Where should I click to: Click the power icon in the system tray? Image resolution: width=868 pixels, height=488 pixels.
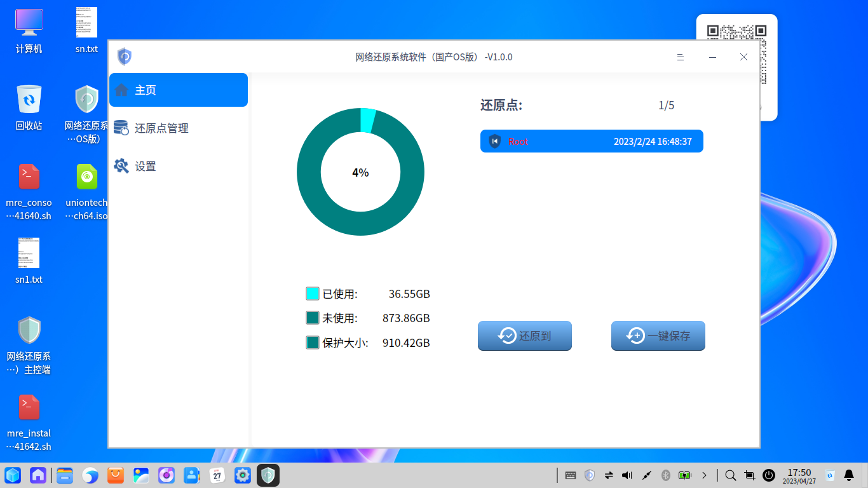769,475
